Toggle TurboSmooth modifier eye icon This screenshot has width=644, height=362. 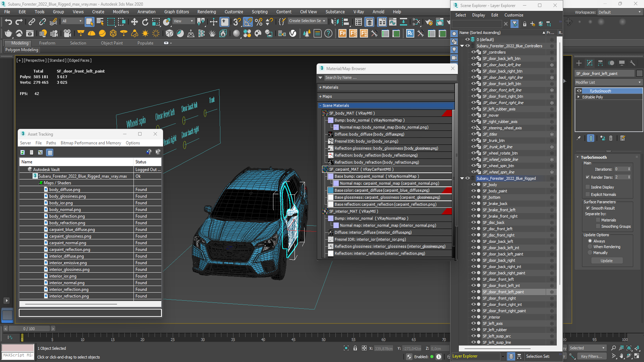coord(579,91)
